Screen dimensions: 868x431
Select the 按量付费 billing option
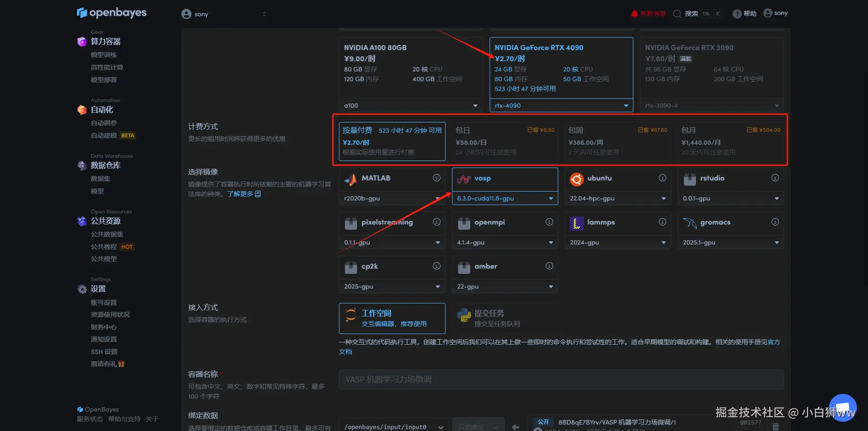tap(392, 142)
